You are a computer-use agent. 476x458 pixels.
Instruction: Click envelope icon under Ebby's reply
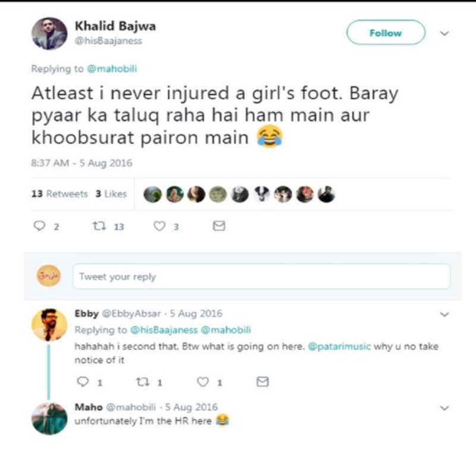coord(263,382)
